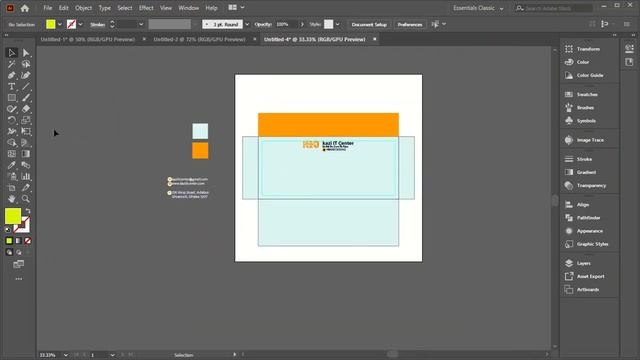Select the Paintbrush tool
This screenshot has height=360, width=640.
tap(26, 98)
